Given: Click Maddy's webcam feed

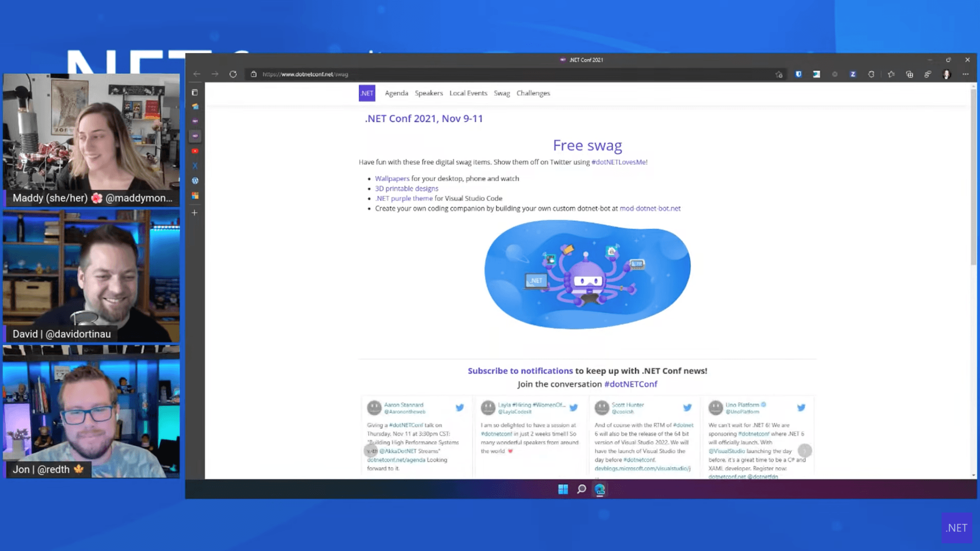Looking at the screenshot, I should (x=91, y=139).
